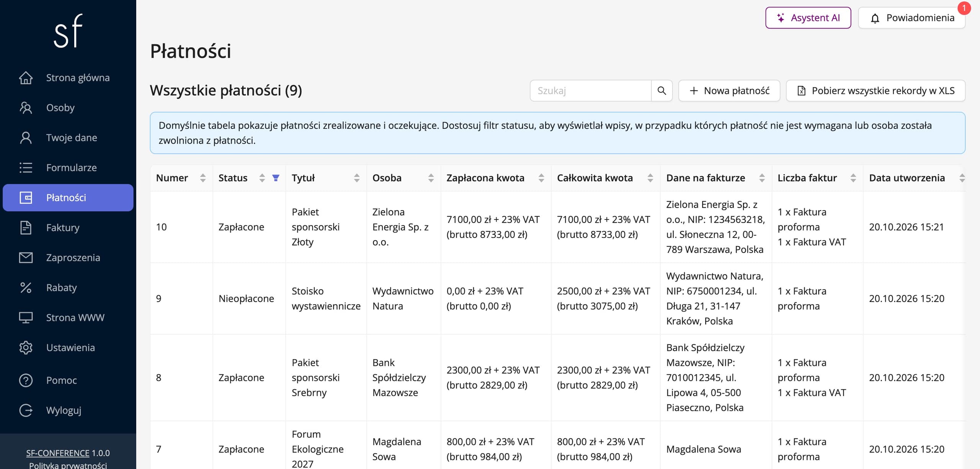Focus the Szukaj search field
This screenshot has height=469, width=980.
coord(590,90)
